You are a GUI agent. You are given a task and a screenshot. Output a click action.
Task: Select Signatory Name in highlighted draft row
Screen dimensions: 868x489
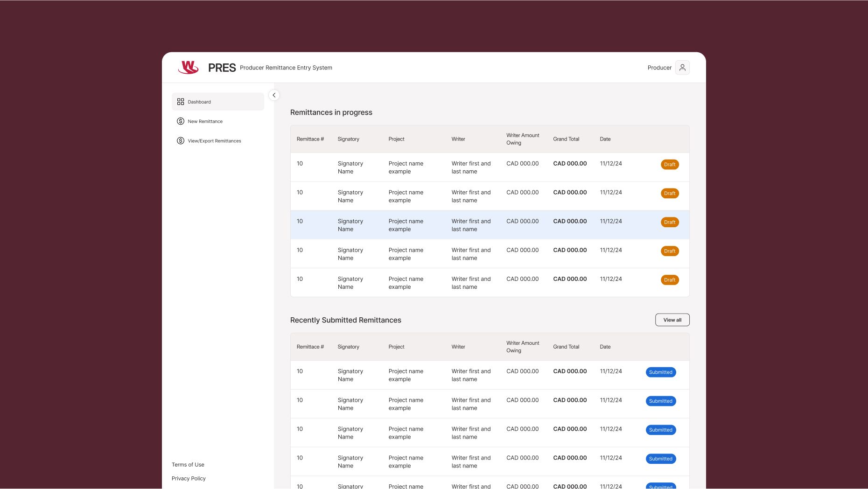(350, 225)
